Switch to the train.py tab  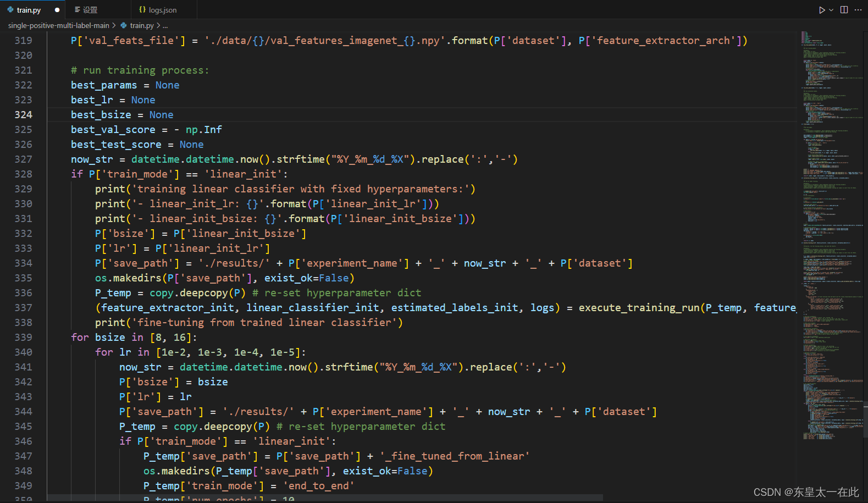29,10
